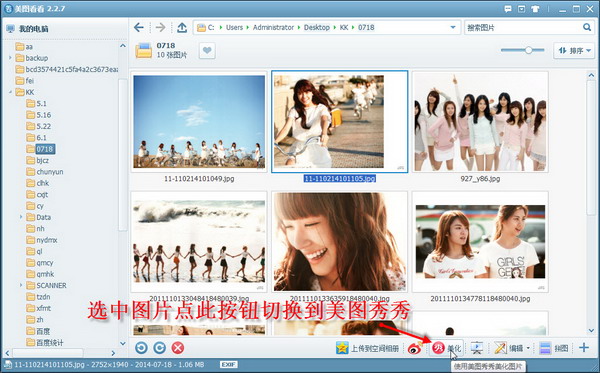Image resolution: width=600 pixels, height=373 pixels.
Task: Select thumbnail 20111101347781...0040.jpg
Action: point(480,242)
